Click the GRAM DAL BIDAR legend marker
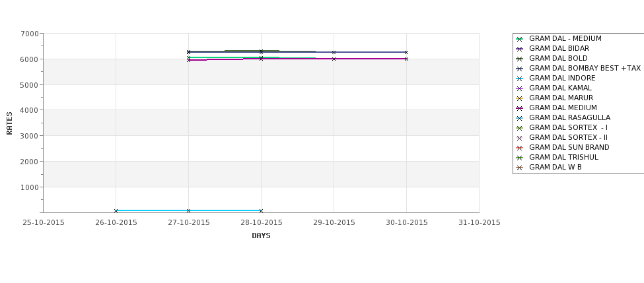The width and height of the screenshot is (644, 283). point(519,49)
